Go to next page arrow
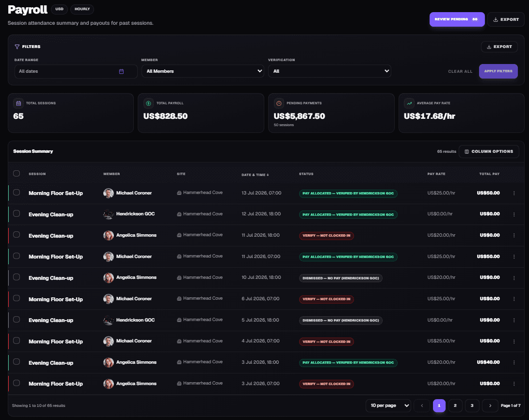The image size is (529, 420). [x=490, y=405]
